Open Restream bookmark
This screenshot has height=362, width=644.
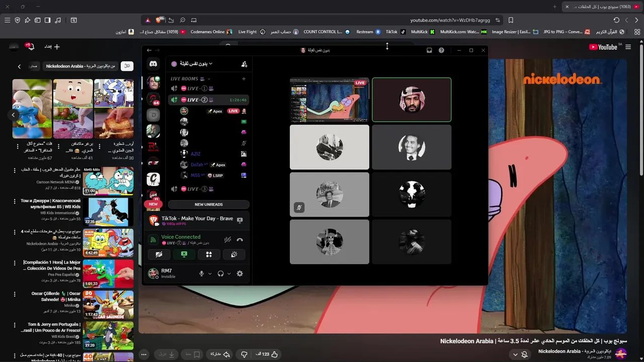click(368, 32)
